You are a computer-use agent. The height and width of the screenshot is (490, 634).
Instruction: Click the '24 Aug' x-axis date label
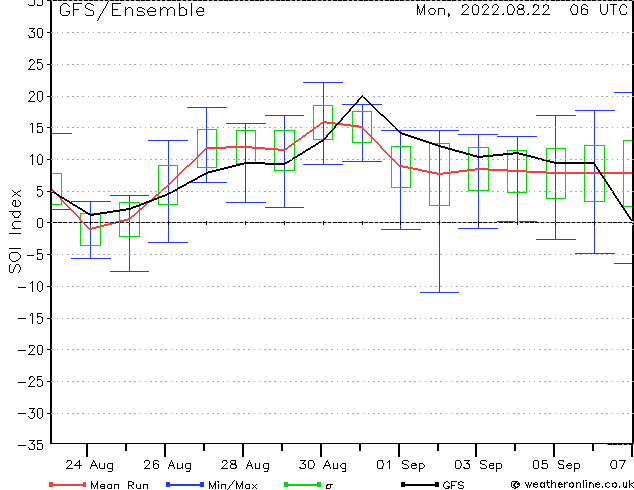click(x=89, y=465)
